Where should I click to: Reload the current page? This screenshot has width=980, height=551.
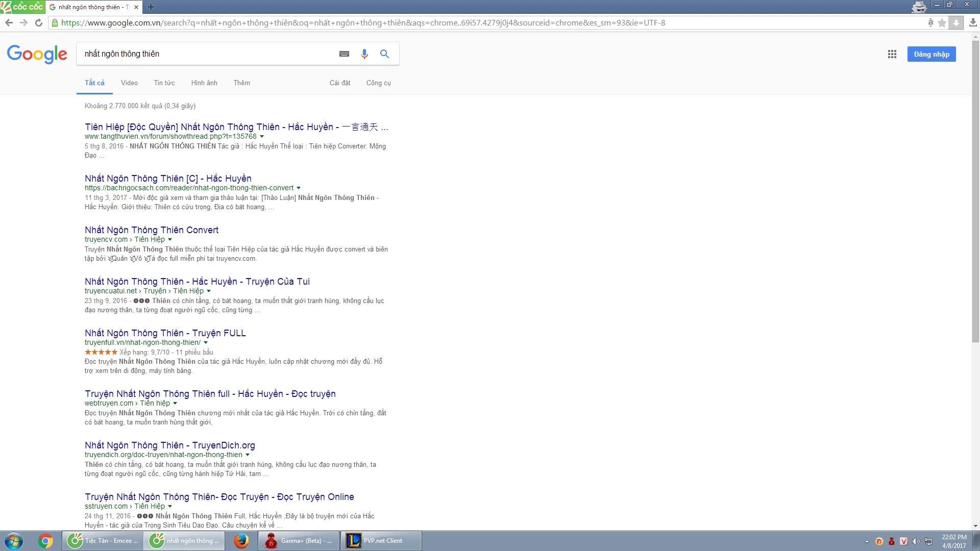(x=39, y=22)
